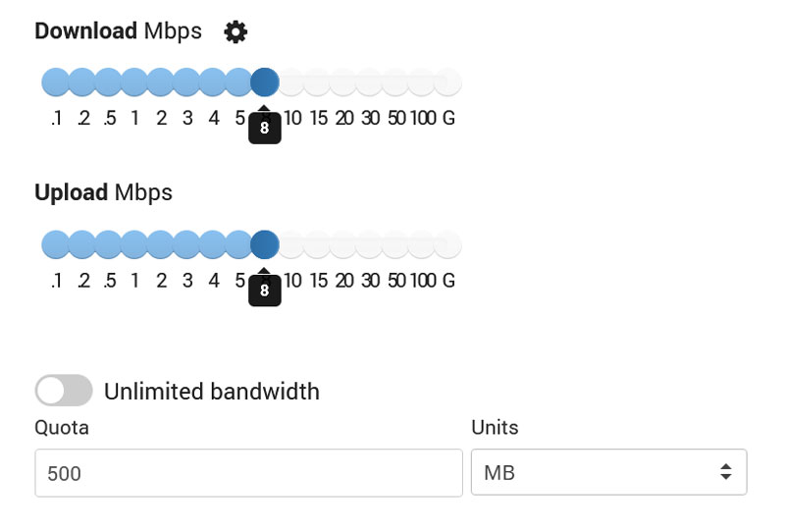Set Download speed to .1 Mbps
The height and width of the screenshot is (532, 785).
(56, 81)
